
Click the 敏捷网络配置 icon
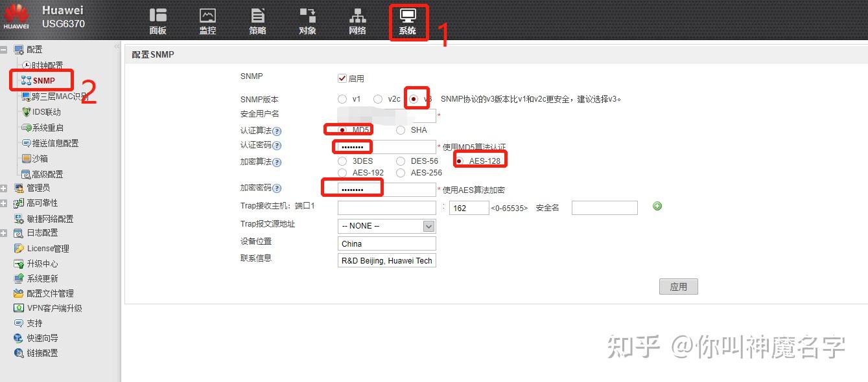coord(19,219)
